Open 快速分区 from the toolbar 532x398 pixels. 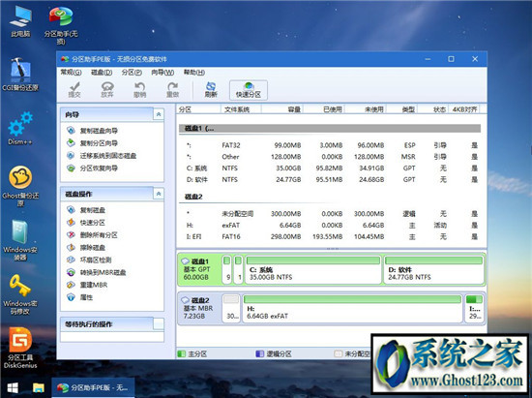(x=249, y=90)
